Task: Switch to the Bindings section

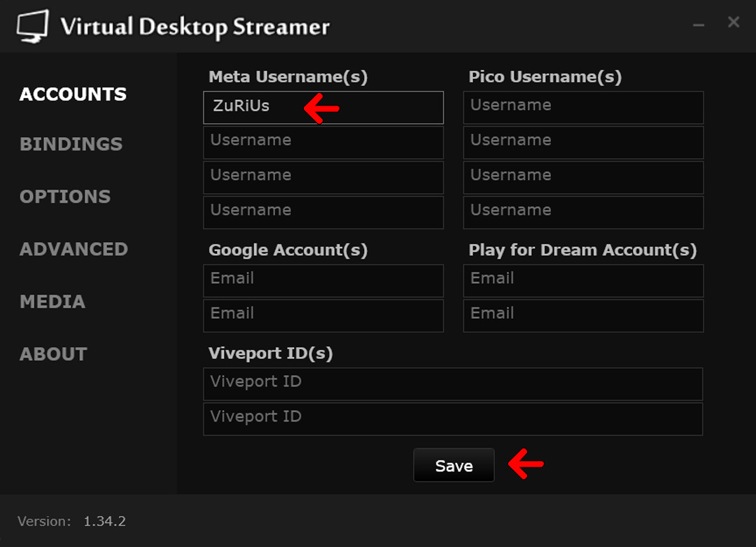Action: (x=71, y=144)
